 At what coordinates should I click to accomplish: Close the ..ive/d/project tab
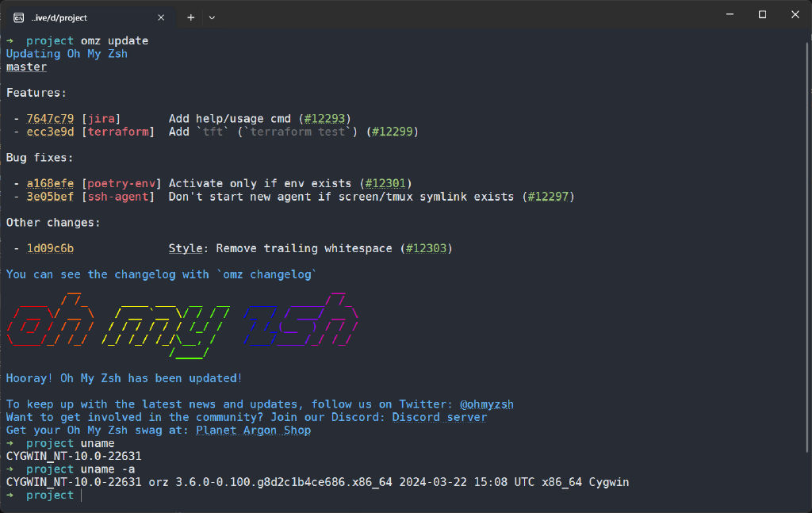[x=161, y=17]
